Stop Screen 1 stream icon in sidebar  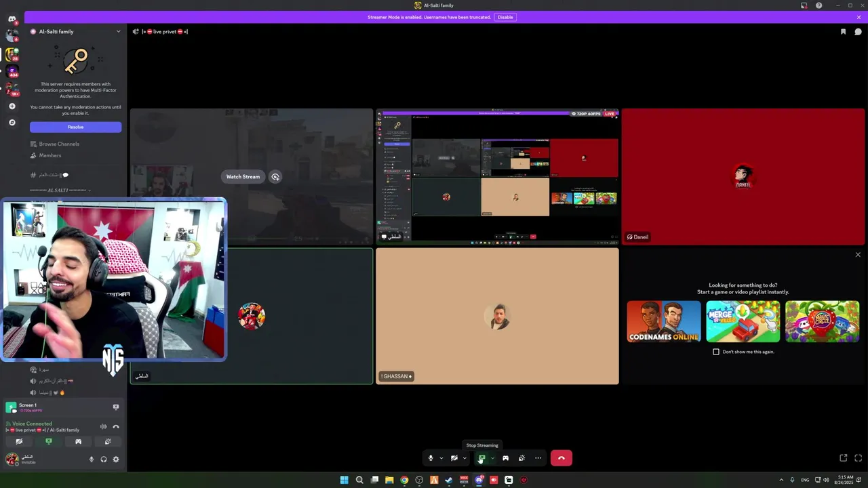pos(115,407)
